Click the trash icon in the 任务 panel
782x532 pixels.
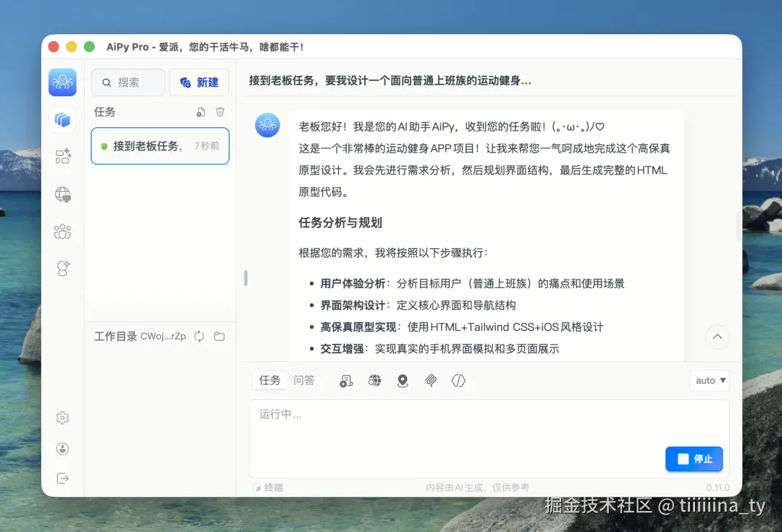point(220,112)
